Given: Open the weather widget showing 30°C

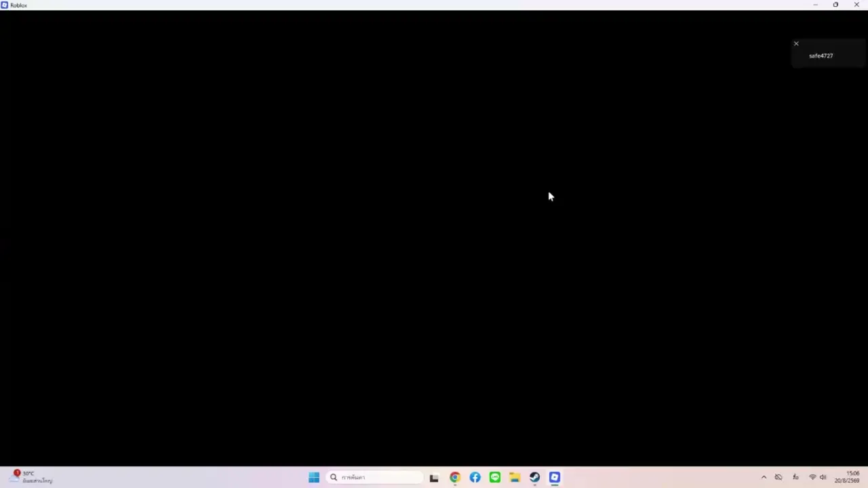Looking at the screenshot, I should [x=31, y=477].
